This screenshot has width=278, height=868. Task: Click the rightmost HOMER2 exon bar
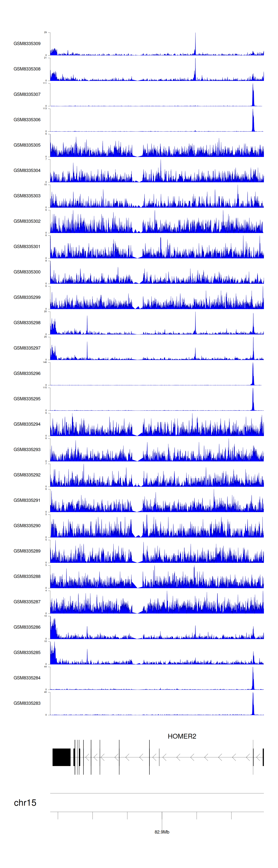tap(263, 757)
